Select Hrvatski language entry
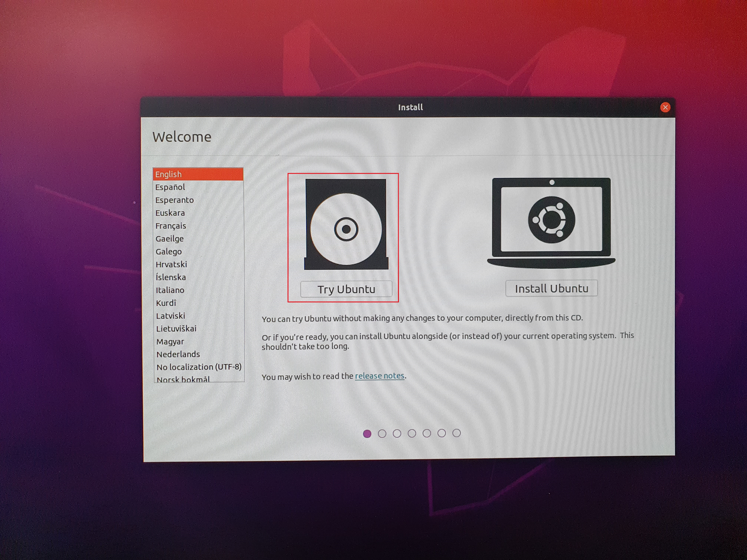This screenshot has height=560, width=747. point(171,264)
